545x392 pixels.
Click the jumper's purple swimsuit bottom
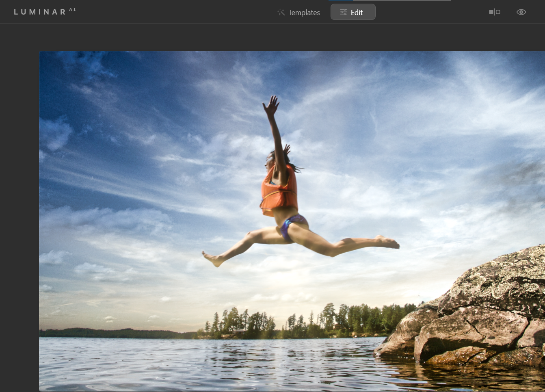[x=293, y=226]
